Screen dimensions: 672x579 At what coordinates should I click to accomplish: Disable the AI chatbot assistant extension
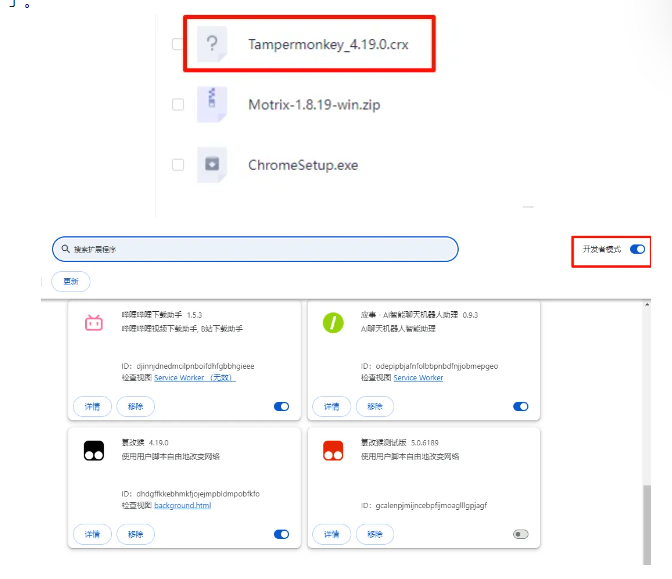pos(521,406)
